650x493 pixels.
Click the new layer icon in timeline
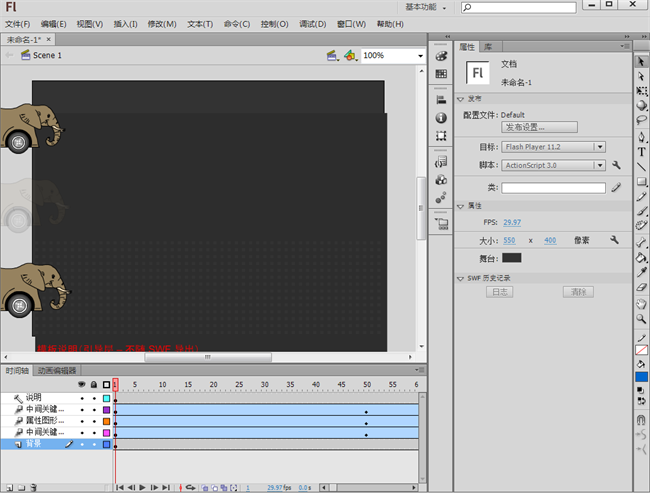click(x=9, y=487)
